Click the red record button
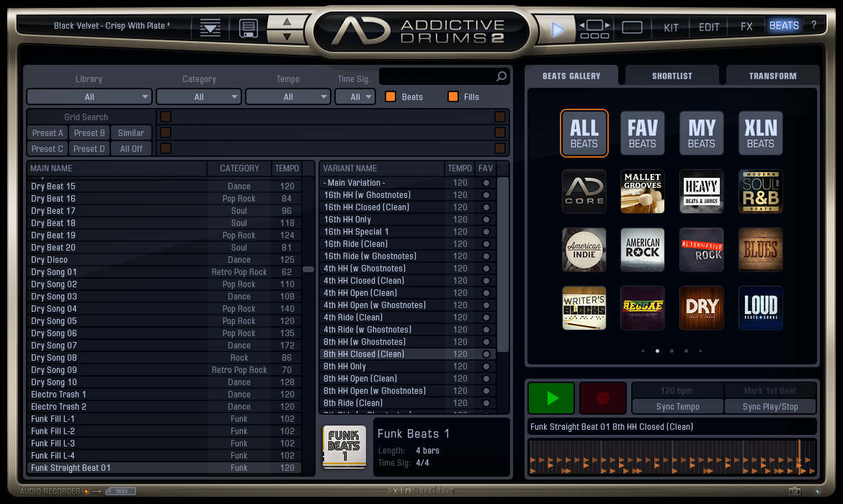The height and width of the screenshot is (504, 843). [602, 398]
